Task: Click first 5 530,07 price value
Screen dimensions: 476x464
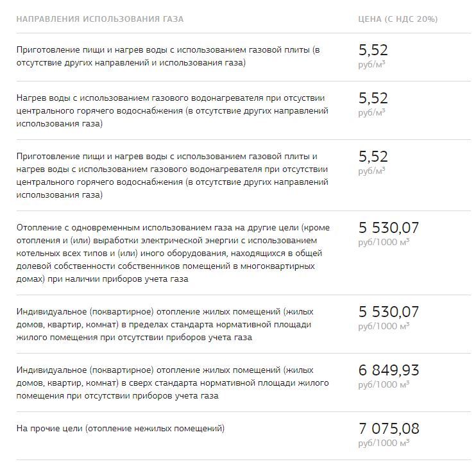Action: (x=389, y=228)
